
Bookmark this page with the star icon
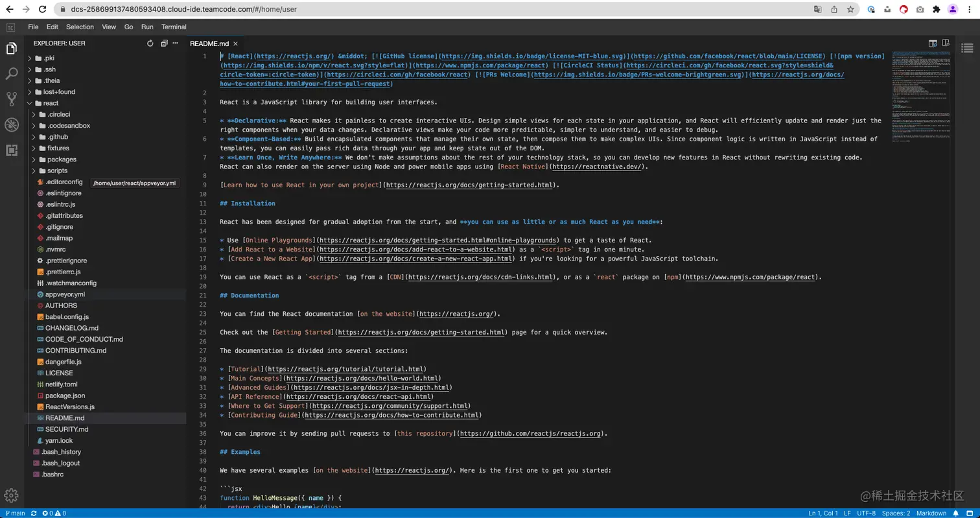click(x=850, y=10)
